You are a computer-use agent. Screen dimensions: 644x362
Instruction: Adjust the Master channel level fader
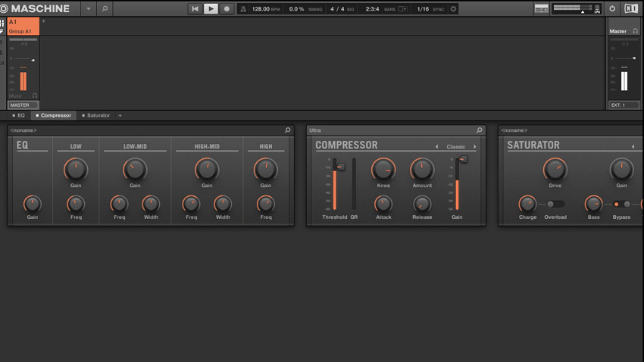(633, 58)
